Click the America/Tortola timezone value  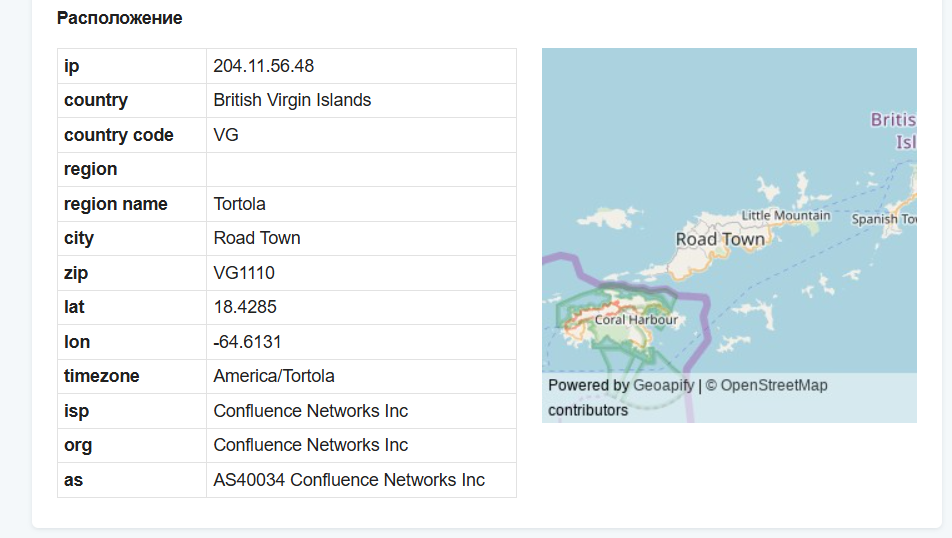(x=274, y=376)
